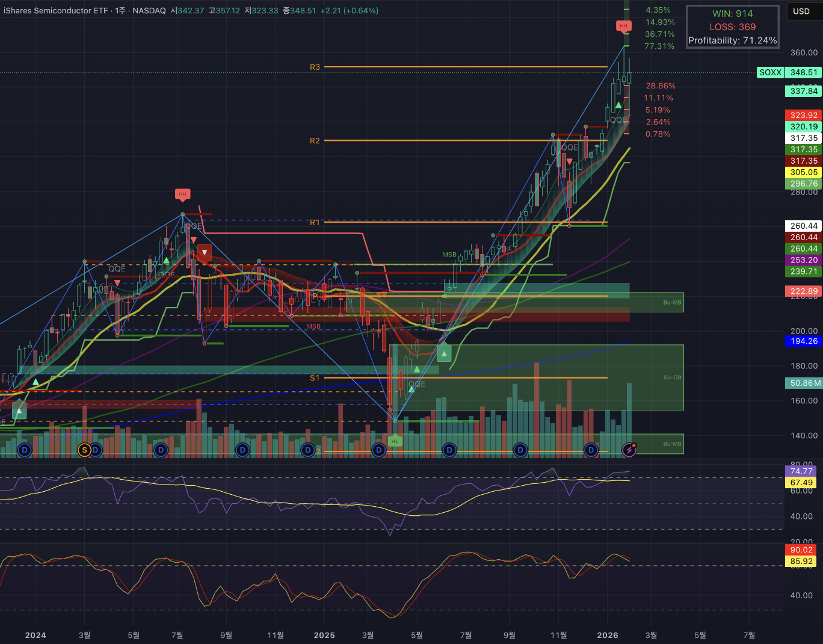The image size is (823, 644).
Task: Click the green up-arrow signal at bottom-left
Action: tap(19, 411)
